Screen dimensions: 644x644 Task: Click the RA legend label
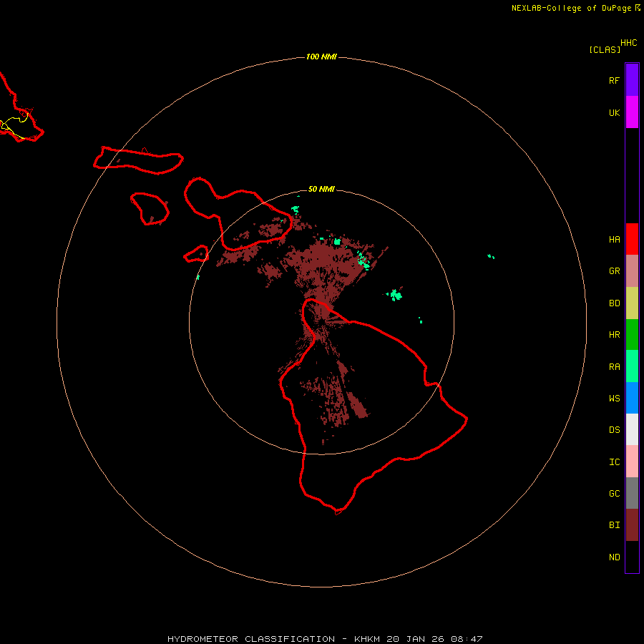click(x=614, y=367)
